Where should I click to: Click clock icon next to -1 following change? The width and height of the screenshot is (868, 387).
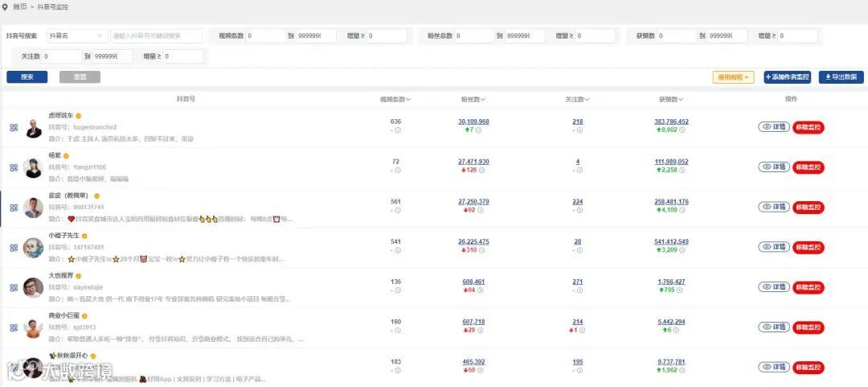pos(583,331)
